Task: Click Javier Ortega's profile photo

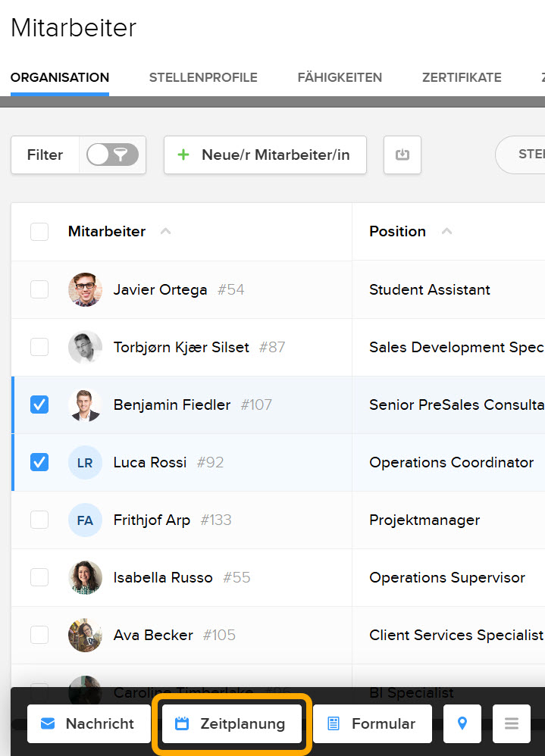Action: pyautogui.click(x=85, y=289)
